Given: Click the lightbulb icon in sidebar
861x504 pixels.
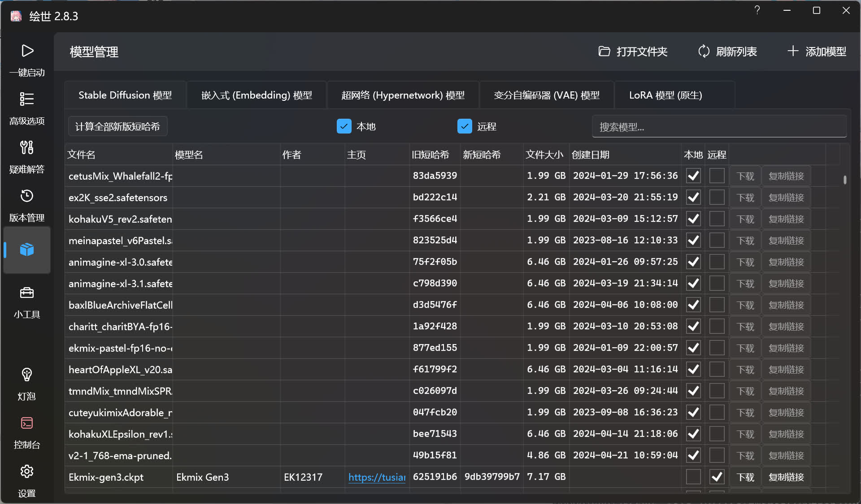Looking at the screenshot, I should point(27,375).
